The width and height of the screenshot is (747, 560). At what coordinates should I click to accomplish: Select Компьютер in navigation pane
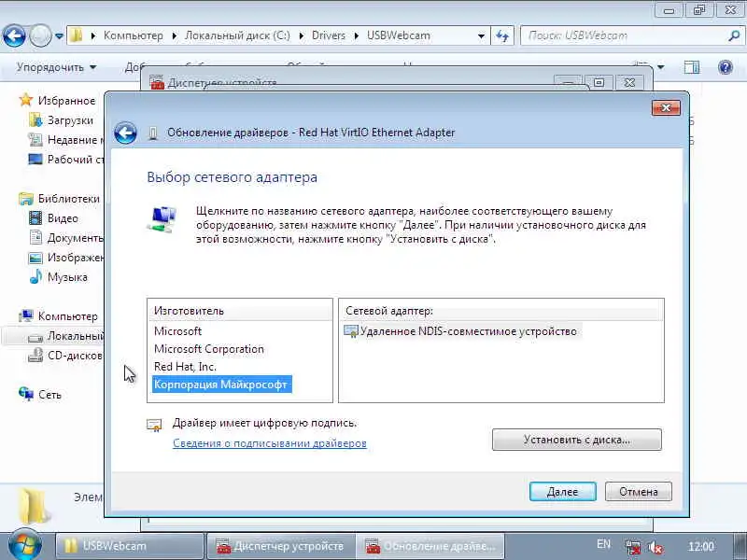58,316
